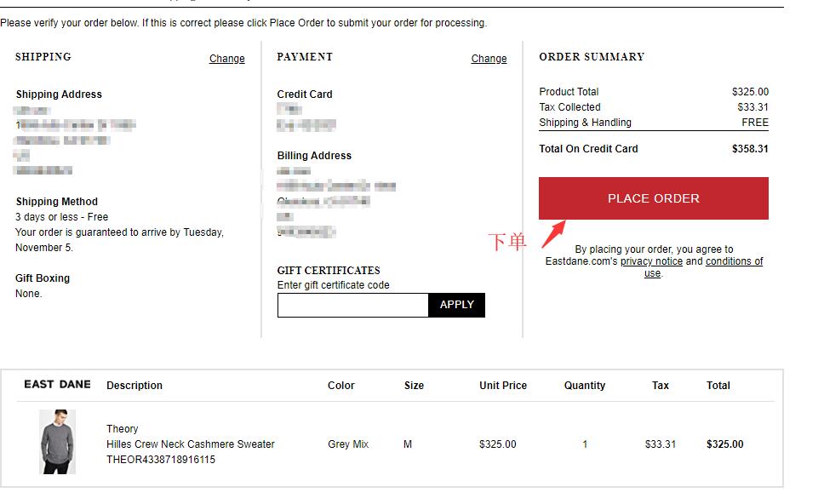Viewport: 824px width, 504px height.
Task: Click the red Chinese 下单 label
Action: tap(507, 242)
